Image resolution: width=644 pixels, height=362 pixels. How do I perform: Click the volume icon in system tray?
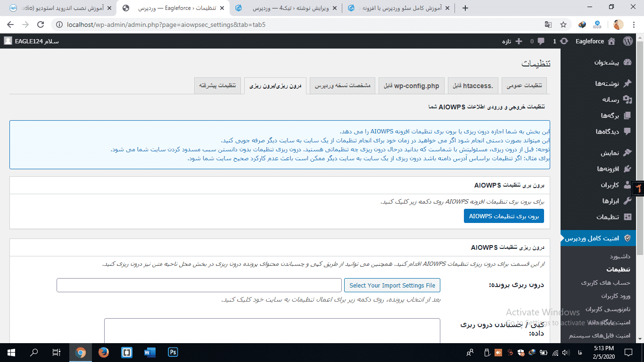point(565,352)
